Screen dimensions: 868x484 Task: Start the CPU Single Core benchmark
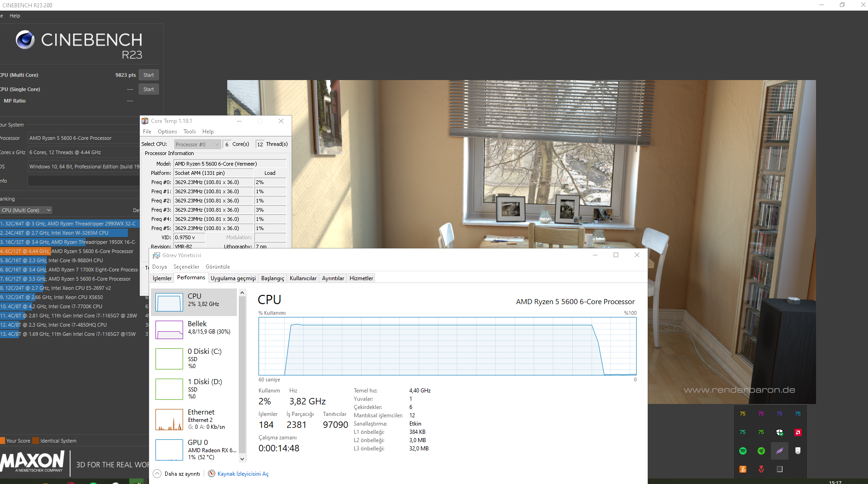pyautogui.click(x=149, y=89)
